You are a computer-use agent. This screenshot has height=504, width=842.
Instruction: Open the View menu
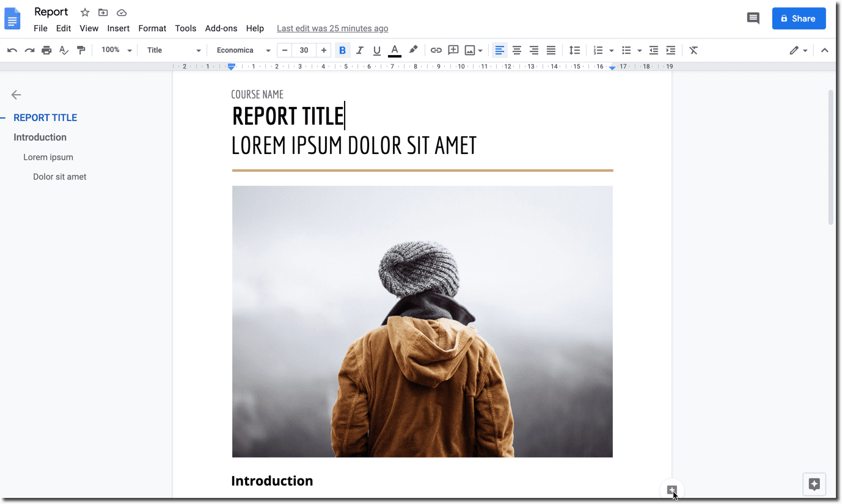tap(89, 28)
